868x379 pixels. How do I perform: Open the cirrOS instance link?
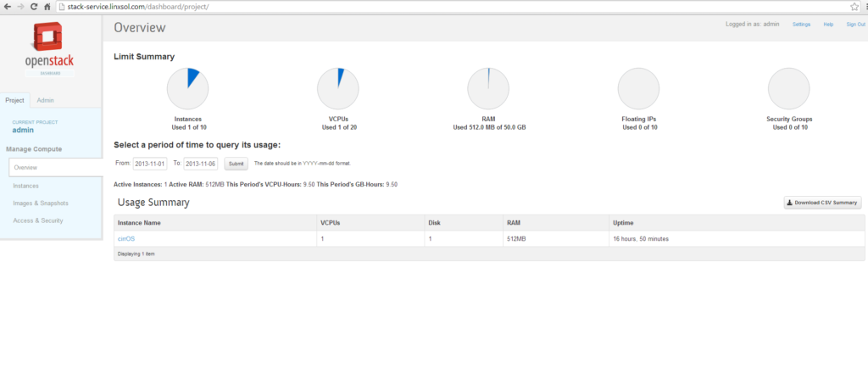(x=126, y=239)
